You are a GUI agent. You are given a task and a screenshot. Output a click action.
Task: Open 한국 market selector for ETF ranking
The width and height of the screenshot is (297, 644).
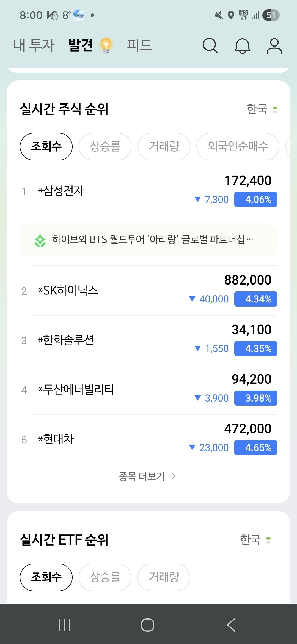point(255,540)
